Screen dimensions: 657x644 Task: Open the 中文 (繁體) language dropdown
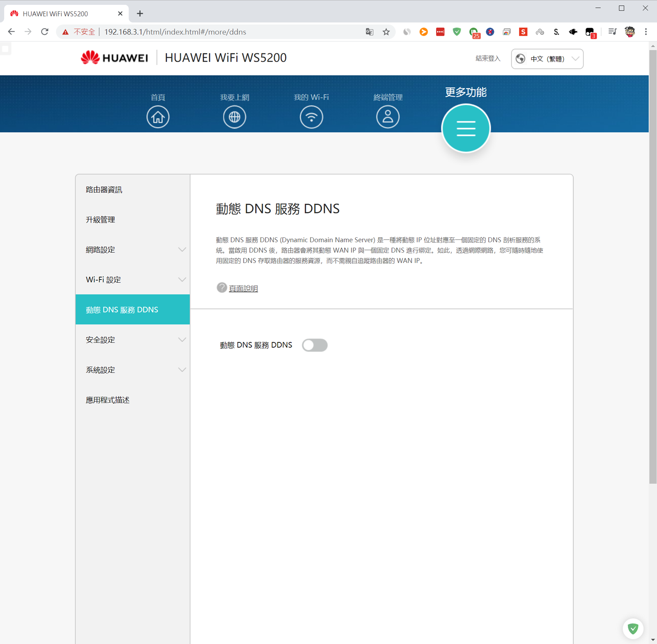[x=547, y=59]
